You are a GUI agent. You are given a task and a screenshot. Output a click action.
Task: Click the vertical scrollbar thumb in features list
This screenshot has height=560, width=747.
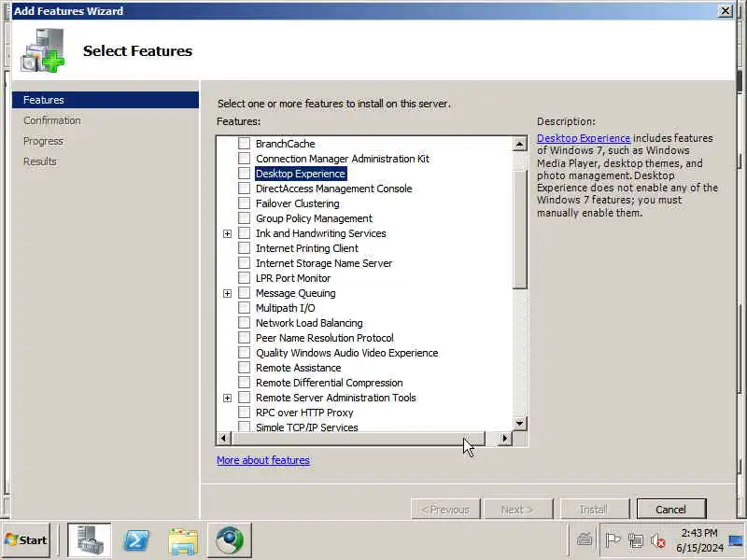(x=520, y=229)
